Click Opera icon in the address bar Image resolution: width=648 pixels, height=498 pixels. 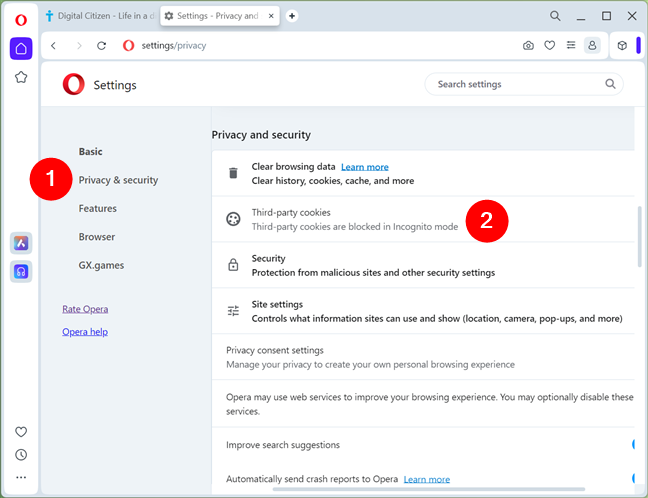[x=129, y=45]
